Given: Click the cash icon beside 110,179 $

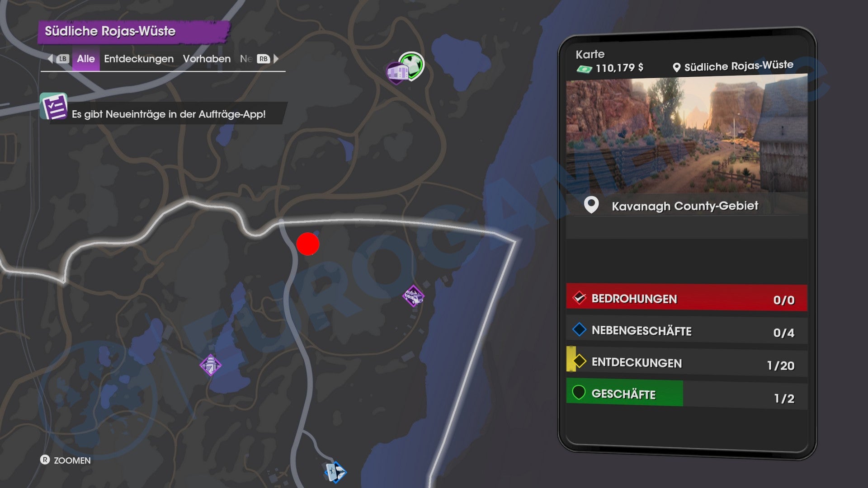Looking at the screenshot, I should (x=584, y=69).
